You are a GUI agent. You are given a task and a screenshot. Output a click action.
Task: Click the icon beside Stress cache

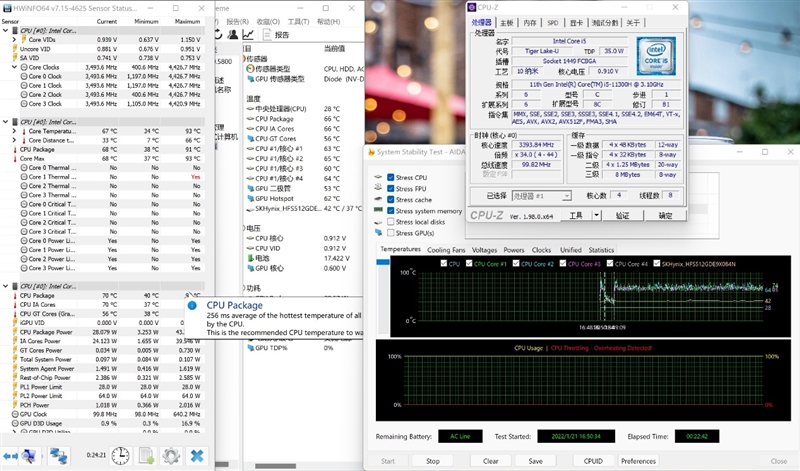(378, 199)
